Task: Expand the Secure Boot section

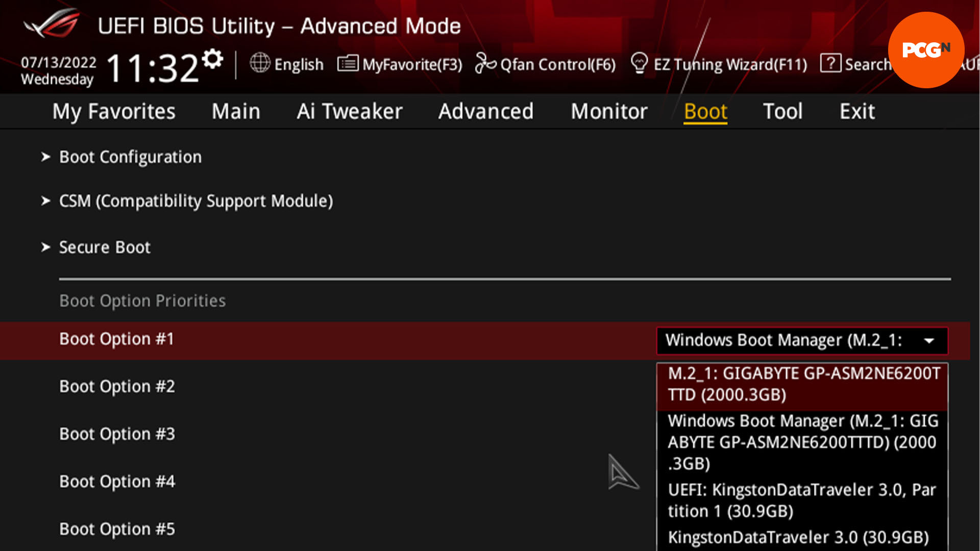Action: [x=105, y=247]
